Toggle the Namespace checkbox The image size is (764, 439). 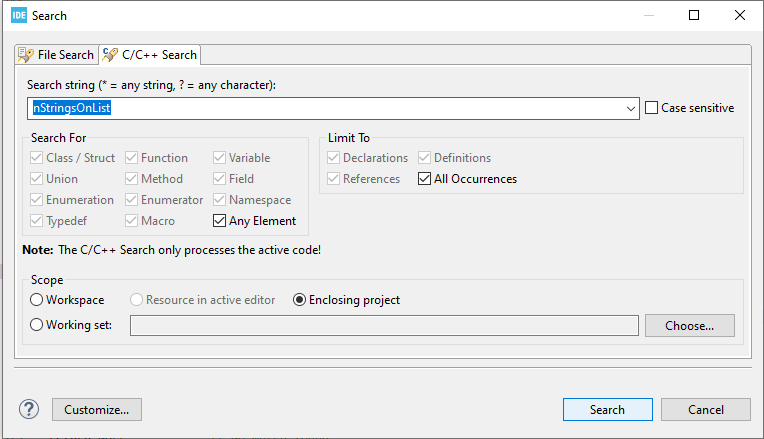219,200
